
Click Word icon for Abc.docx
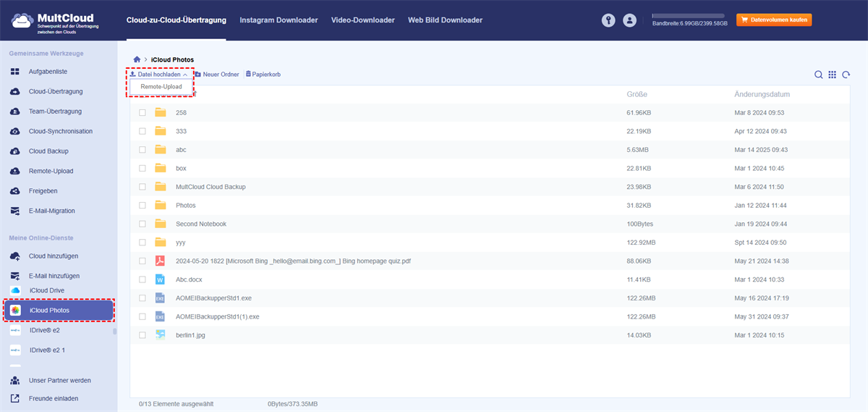161,279
